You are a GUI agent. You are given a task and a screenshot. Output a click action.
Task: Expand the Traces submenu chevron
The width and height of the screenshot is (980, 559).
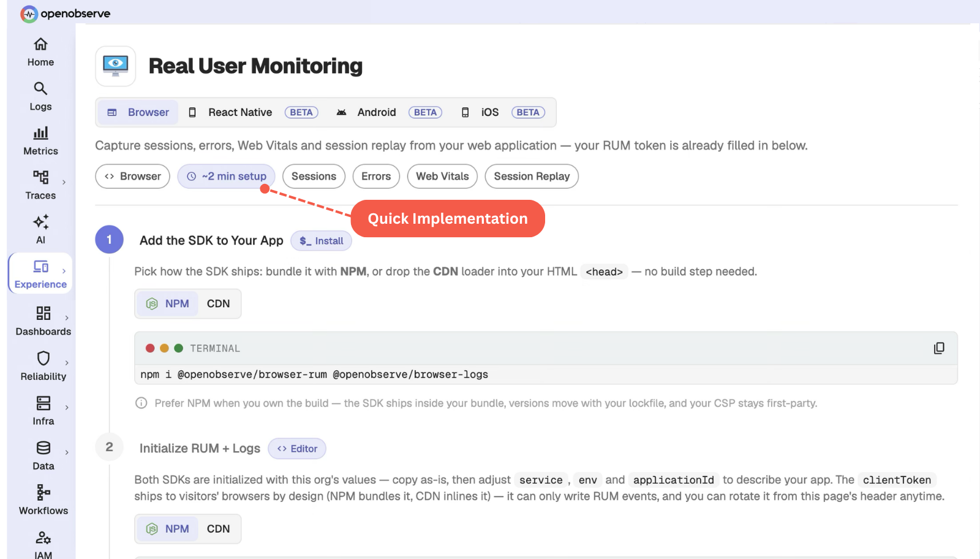click(64, 182)
